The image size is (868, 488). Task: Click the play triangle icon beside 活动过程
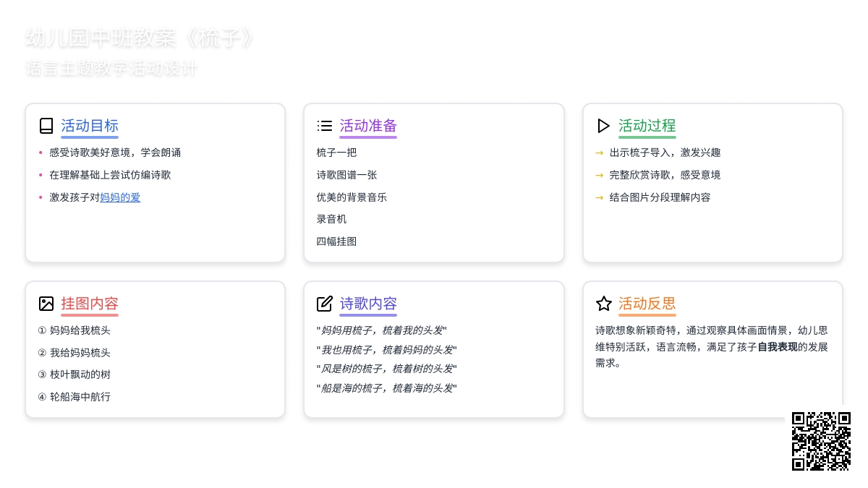pos(604,126)
